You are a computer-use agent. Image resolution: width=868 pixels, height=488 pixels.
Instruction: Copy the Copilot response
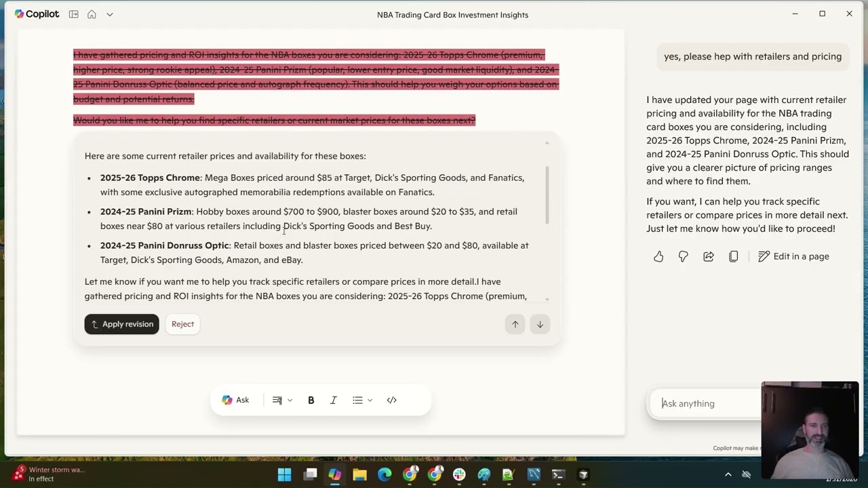point(733,256)
